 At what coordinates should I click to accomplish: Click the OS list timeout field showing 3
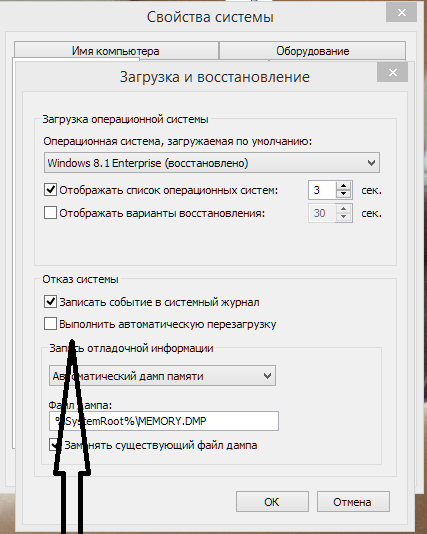pyautogui.click(x=322, y=190)
